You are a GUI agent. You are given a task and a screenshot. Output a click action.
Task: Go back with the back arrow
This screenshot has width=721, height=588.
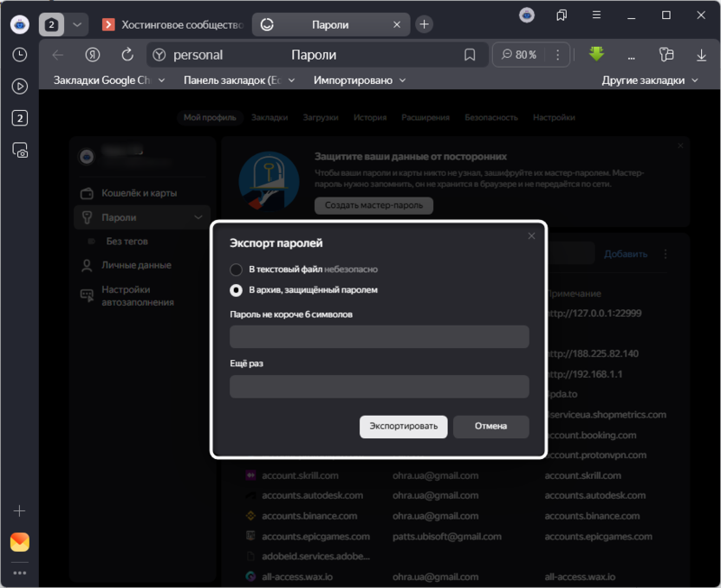pyautogui.click(x=58, y=55)
